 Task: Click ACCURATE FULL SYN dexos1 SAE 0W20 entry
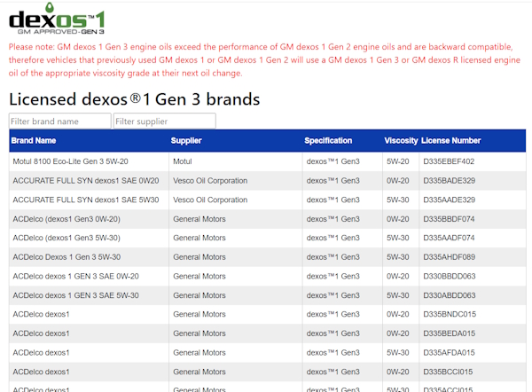pyautogui.click(x=86, y=181)
